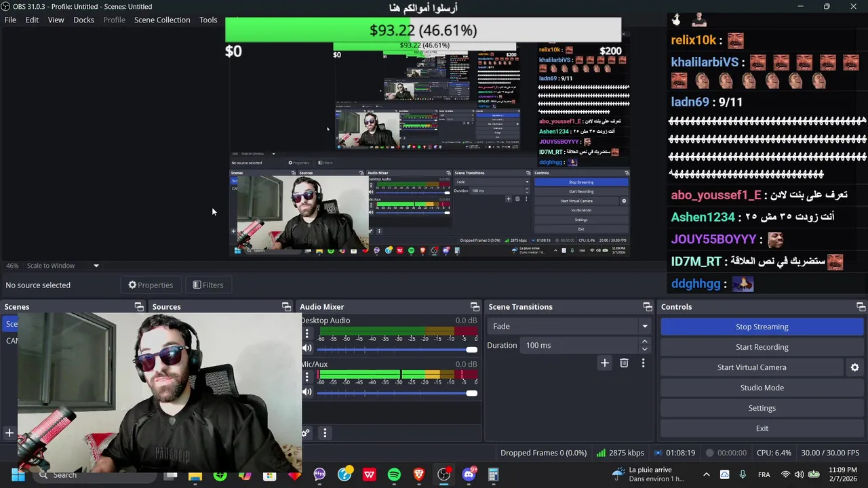Pop out the Controls dock
The height and width of the screenshot is (488, 868).
(x=861, y=307)
